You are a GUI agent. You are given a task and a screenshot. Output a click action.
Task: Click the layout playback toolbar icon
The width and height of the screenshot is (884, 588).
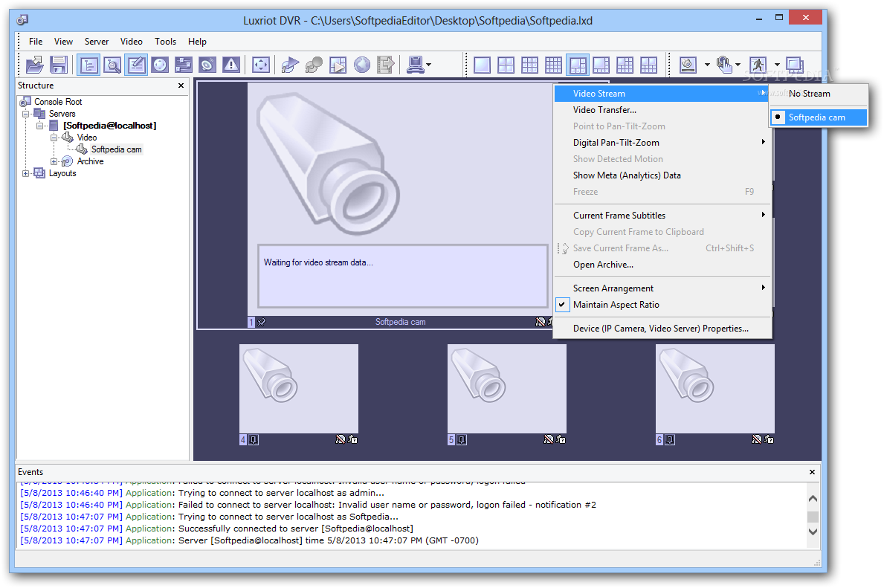337,65
